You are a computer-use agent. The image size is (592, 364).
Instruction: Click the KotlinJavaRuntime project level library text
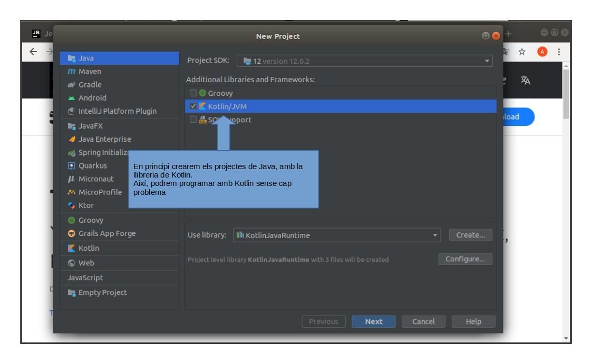(x=288, y=260)
